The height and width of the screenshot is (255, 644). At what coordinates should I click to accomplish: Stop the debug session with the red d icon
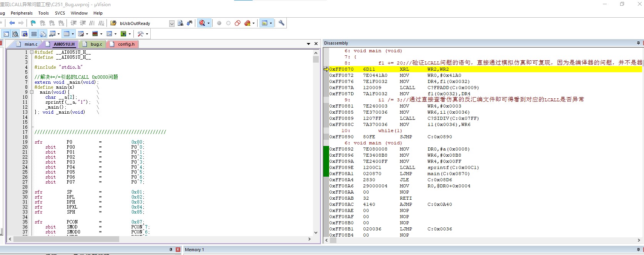pyautogui.click(x=202, y=23)
